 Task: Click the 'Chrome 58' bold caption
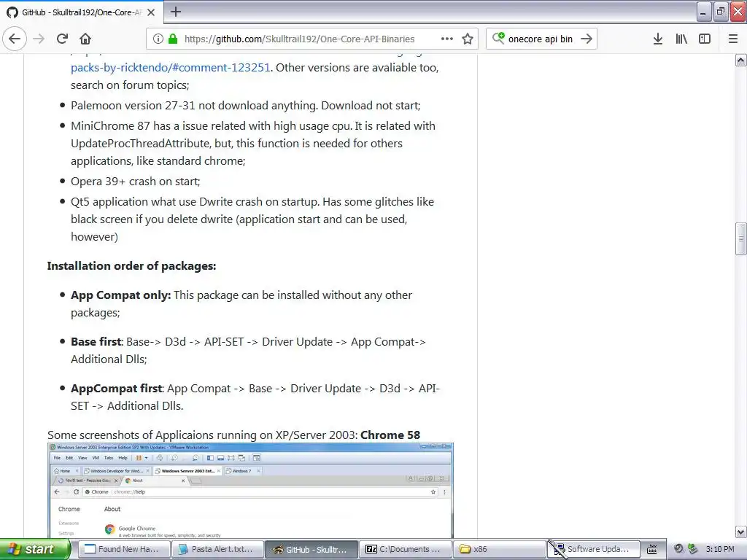click(x=390, y=435)
